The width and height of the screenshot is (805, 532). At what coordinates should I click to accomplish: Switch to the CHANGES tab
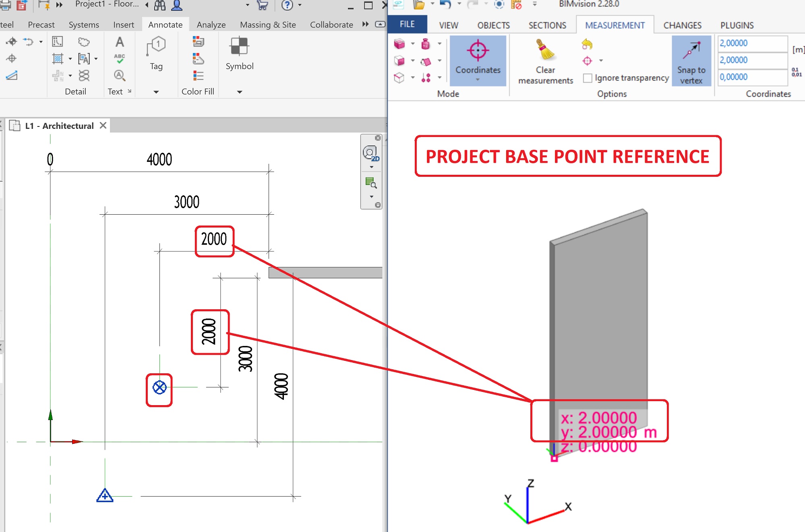682,25
